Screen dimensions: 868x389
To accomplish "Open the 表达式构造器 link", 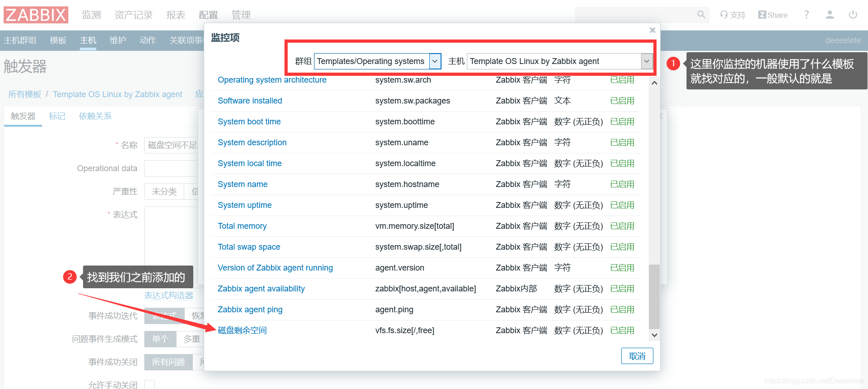I will point(169,295).
